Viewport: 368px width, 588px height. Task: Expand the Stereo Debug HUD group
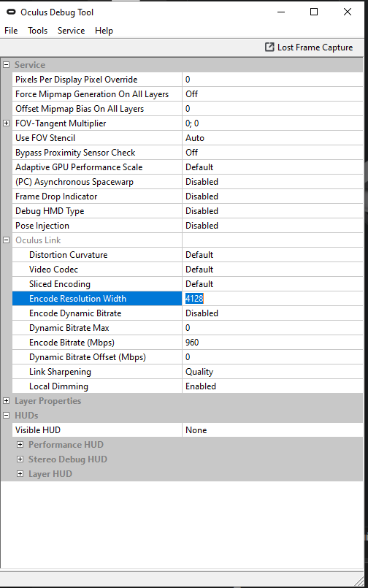20,459
